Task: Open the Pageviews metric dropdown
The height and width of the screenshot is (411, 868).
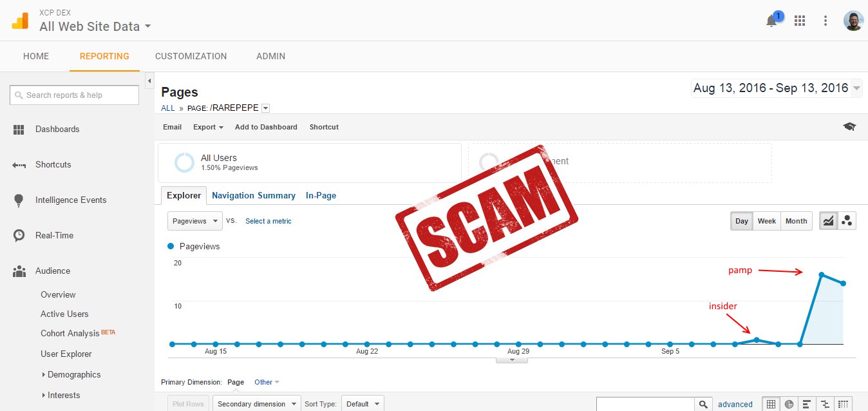Action: pyautogui.click(x=195, y=221)
